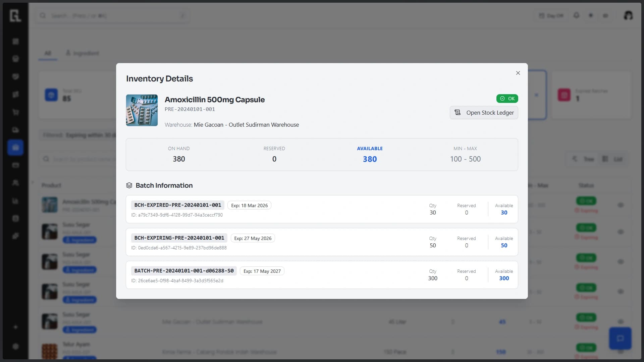Click batch ID a79c7349-9df6-4128-99d7-94a3ceccf790

(177, 215)
